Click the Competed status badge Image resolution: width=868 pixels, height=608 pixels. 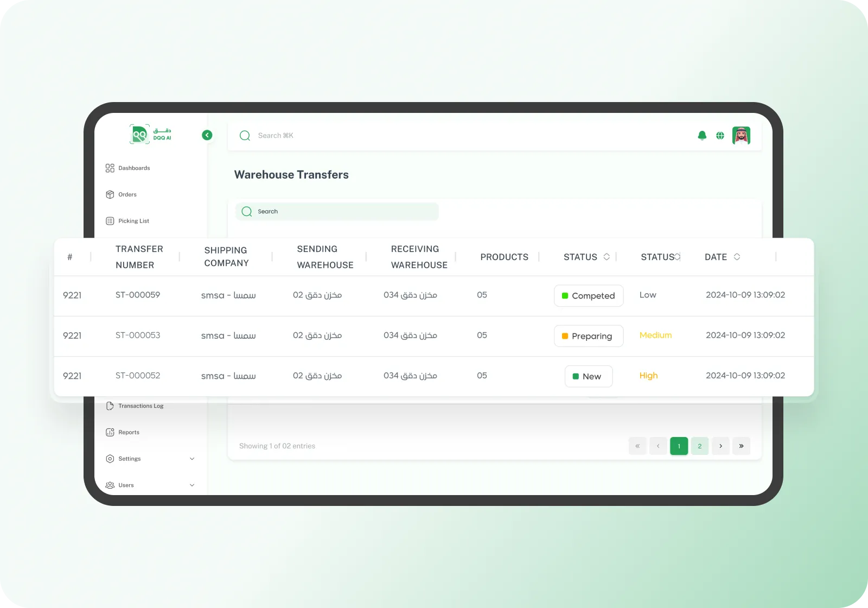pyautogui.click(x=588, y=296)
